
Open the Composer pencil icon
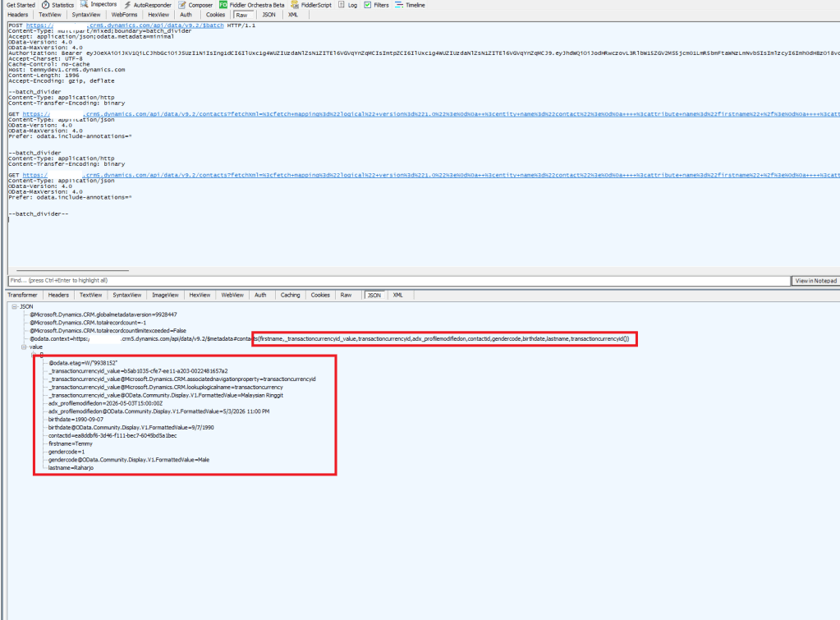(182, 5)
